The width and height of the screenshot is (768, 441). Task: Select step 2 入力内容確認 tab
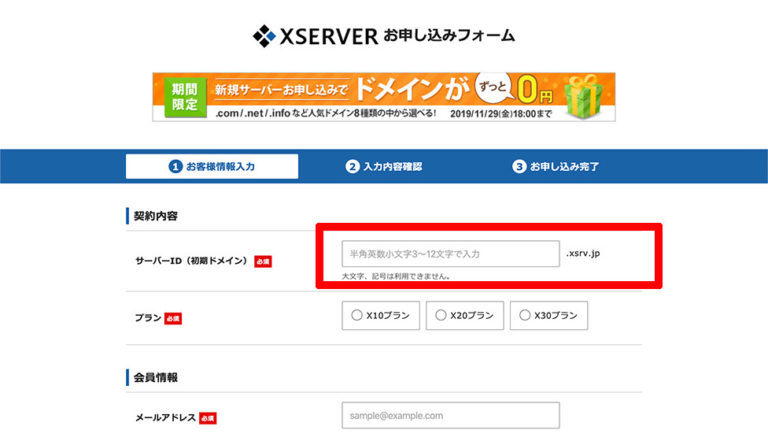click(384, 167)
